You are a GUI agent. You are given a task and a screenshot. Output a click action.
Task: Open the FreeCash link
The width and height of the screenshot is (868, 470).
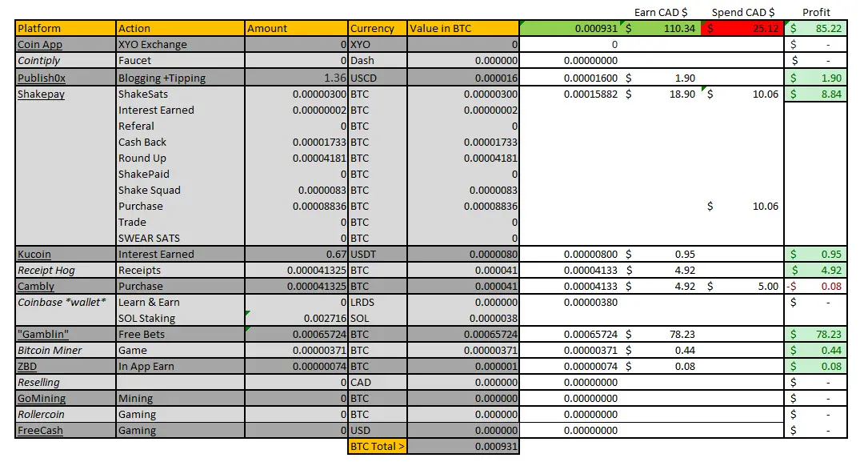41,431
